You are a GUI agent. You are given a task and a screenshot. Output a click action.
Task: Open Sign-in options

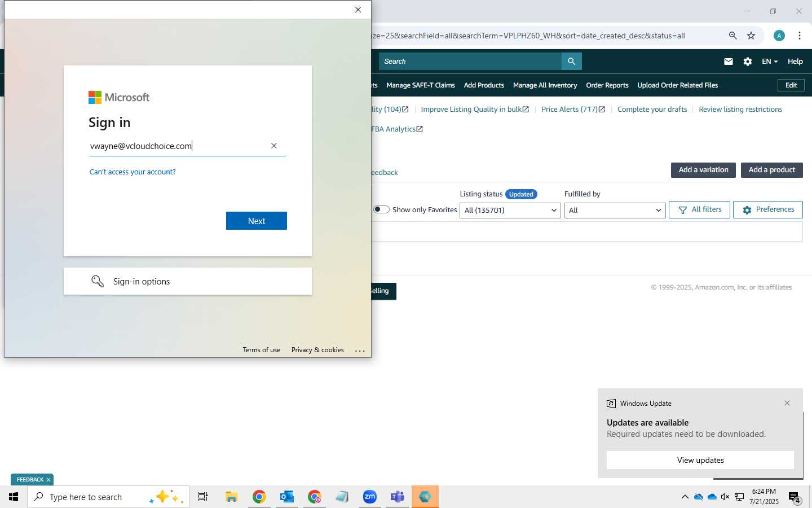coord(188,281)
